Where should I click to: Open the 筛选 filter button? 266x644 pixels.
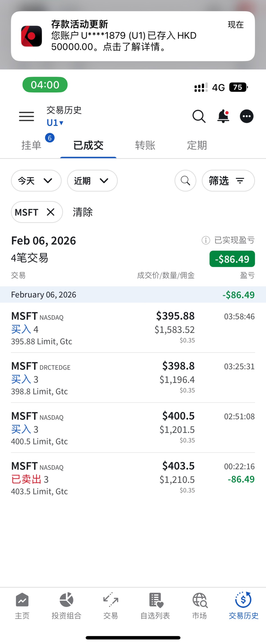coord(228,181)
